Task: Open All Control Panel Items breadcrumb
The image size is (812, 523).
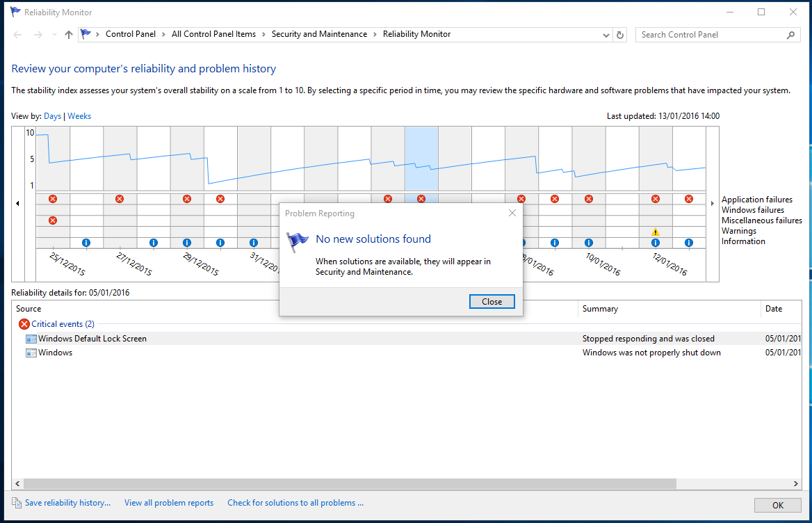Action: point(213,34)
